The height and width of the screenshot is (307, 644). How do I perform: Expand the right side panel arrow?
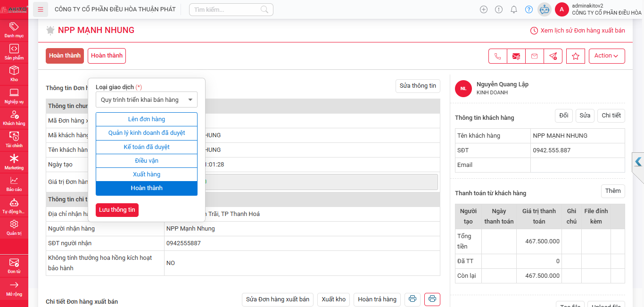point(638,162)
